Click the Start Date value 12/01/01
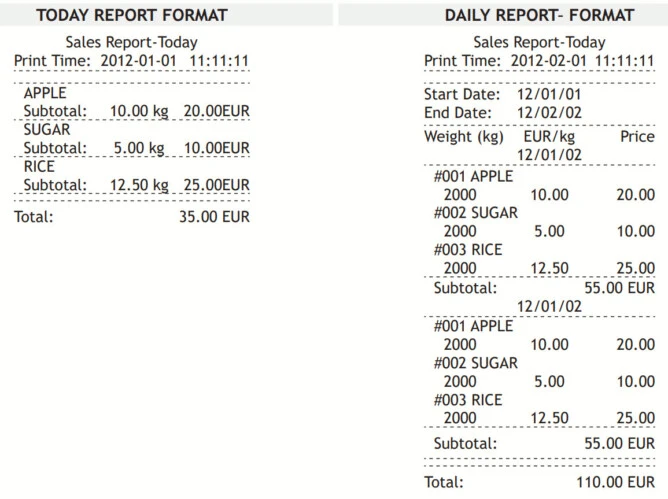 pyautogui.click(x=549, y=95)
